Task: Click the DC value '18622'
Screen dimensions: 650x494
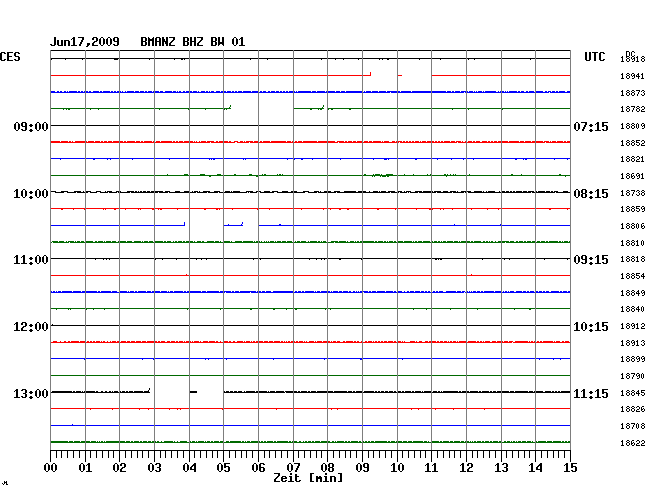Action: [x=633, y=443]
